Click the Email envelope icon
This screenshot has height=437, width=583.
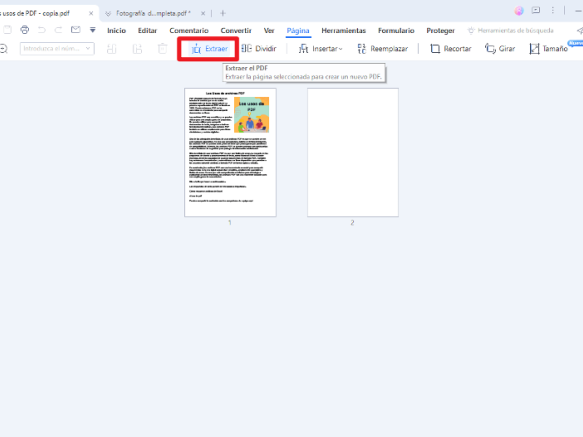pyautogui.click(x=75, y=30)
